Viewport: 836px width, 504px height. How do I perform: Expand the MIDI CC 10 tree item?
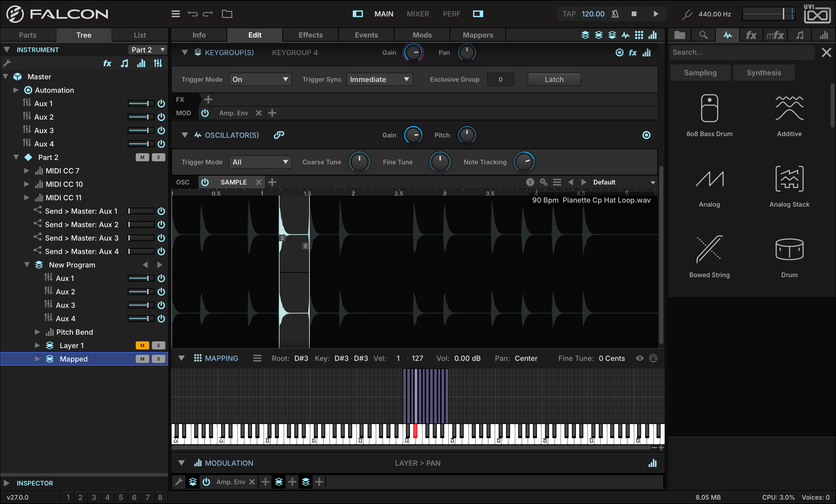(x=27, y=184)
